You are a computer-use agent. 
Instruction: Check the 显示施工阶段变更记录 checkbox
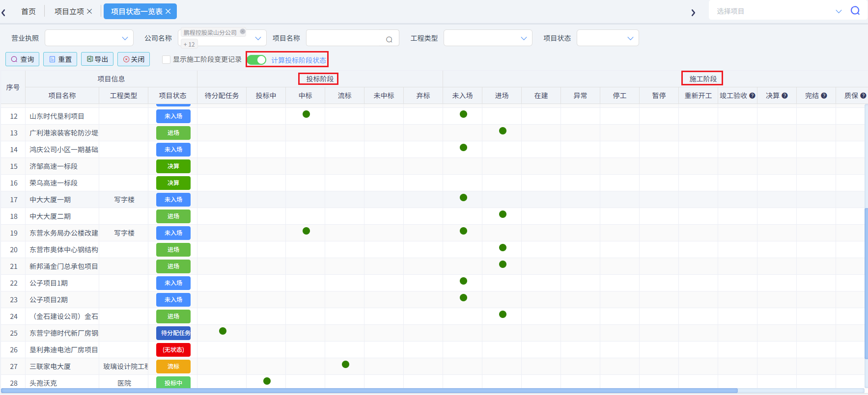coord(167,60)
